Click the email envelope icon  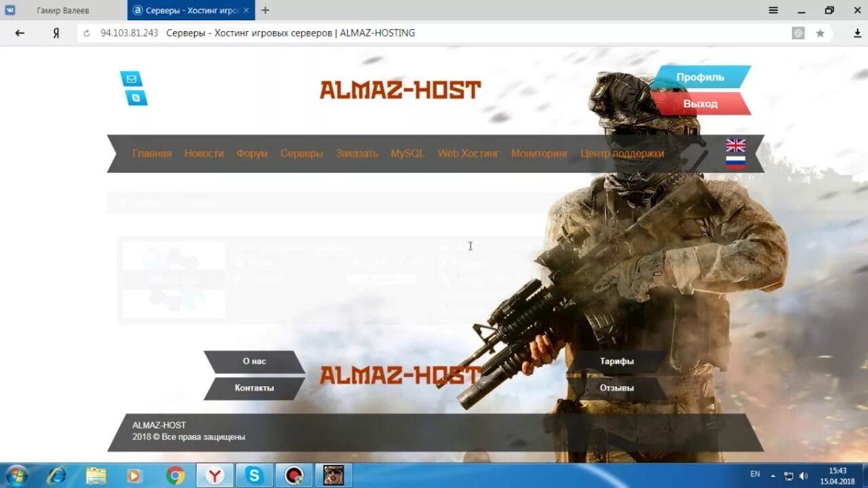[131, 79]
